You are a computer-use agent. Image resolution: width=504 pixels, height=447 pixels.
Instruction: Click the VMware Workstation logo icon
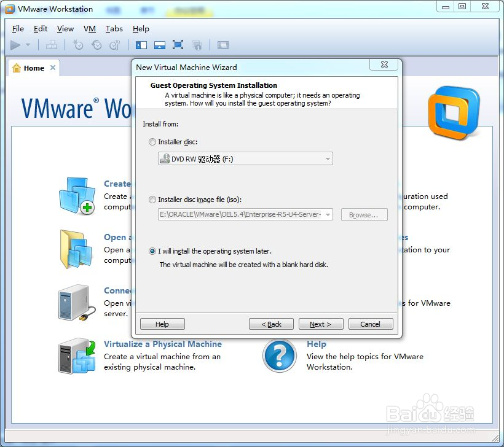coord(454,113)
